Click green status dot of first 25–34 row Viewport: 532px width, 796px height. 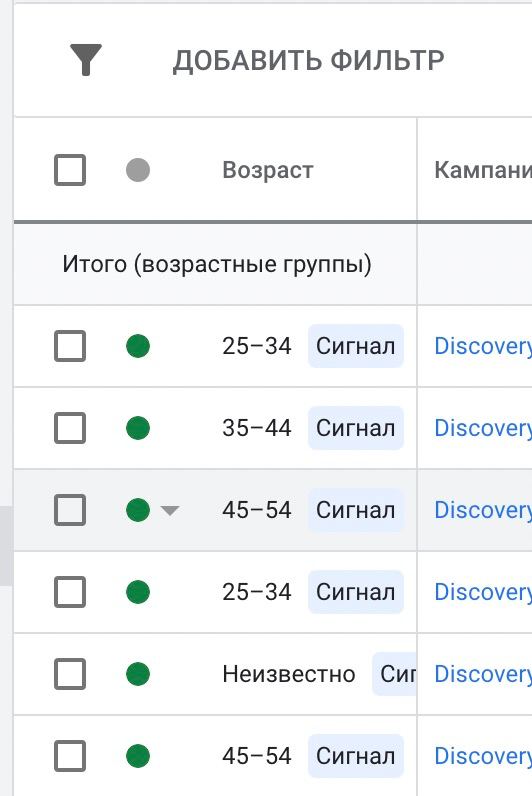point(138,346)
